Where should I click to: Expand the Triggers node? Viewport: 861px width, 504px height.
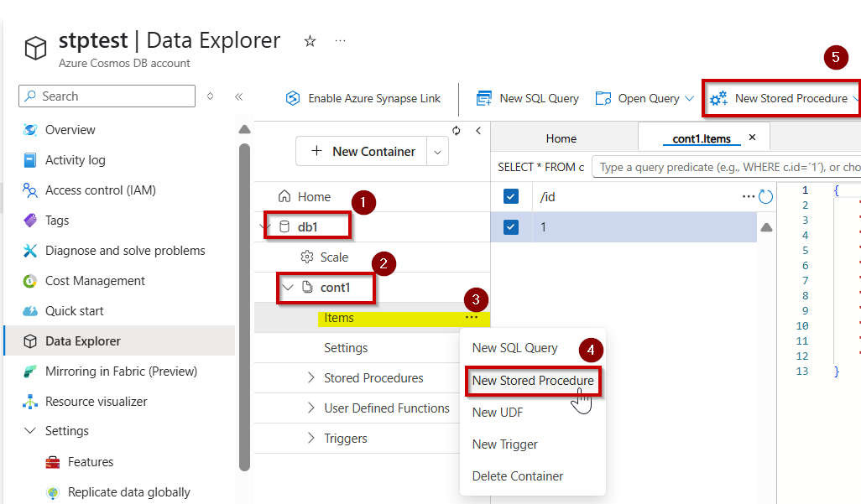(x=311, y=438)
